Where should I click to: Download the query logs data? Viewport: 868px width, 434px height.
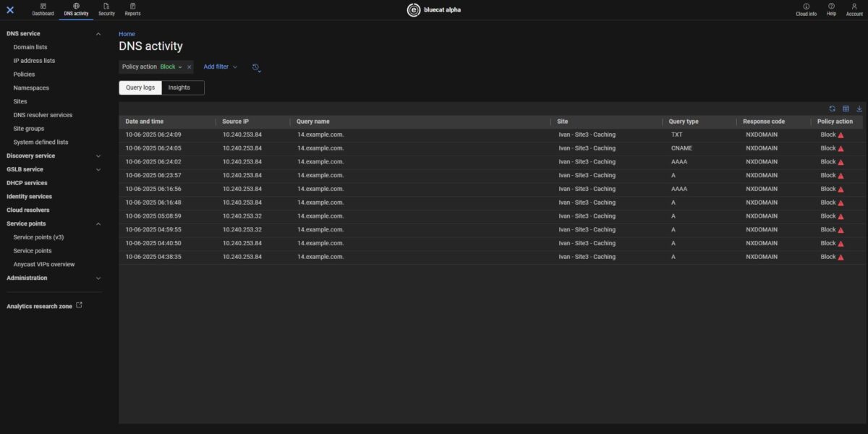[x=859, y=107]
